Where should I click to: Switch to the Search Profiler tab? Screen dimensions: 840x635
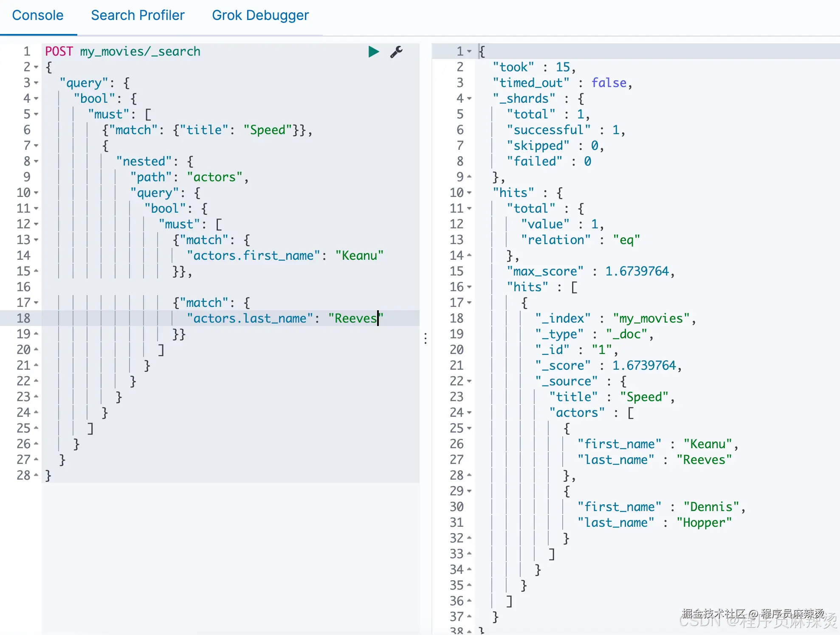(138, 15)
